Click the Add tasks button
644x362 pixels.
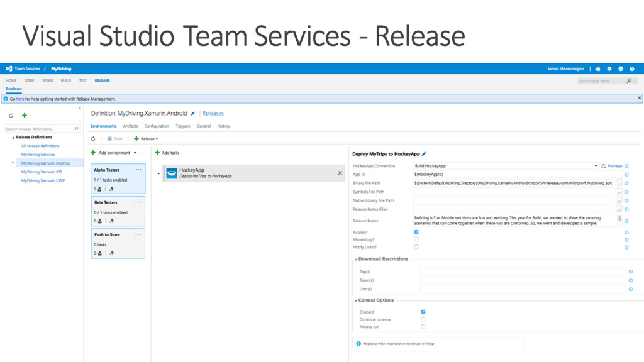[x=167, y=153]
